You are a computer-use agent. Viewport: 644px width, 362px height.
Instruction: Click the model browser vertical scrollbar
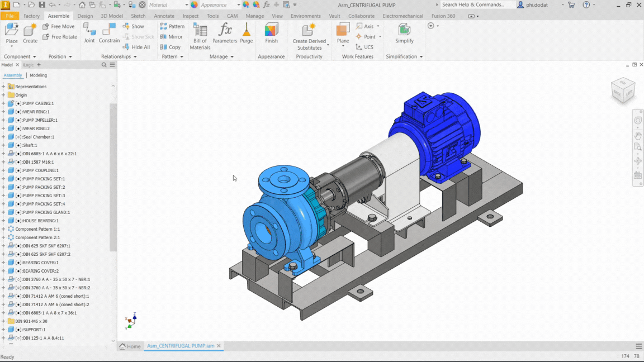pos(113,177)
